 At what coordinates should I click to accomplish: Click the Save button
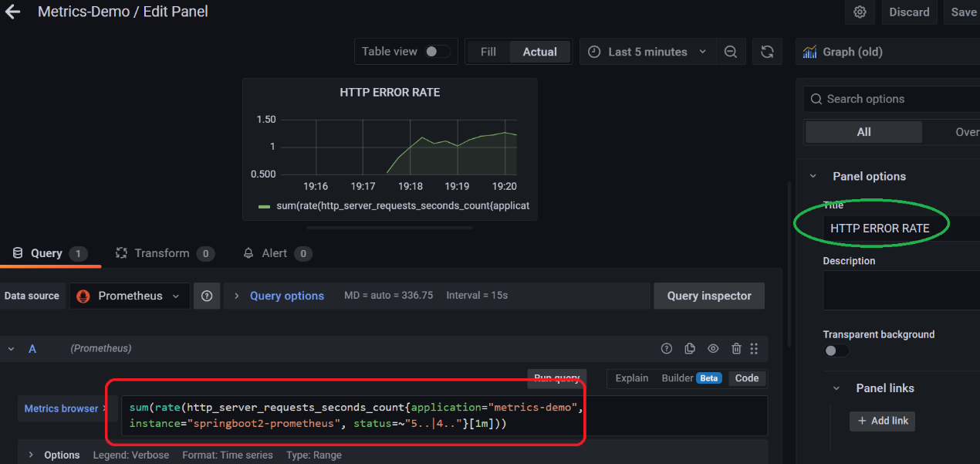click(x=962, y=12)
